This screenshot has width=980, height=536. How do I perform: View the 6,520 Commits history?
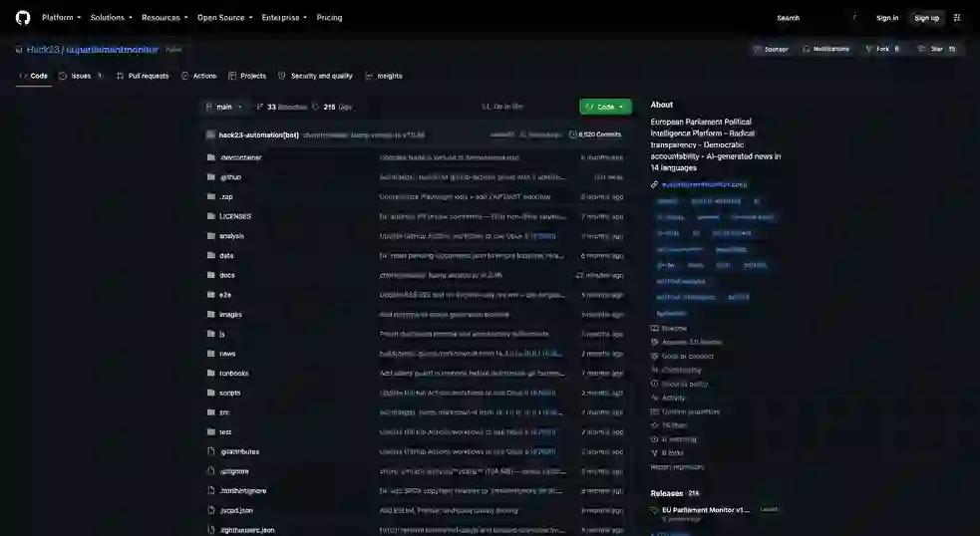595,134
